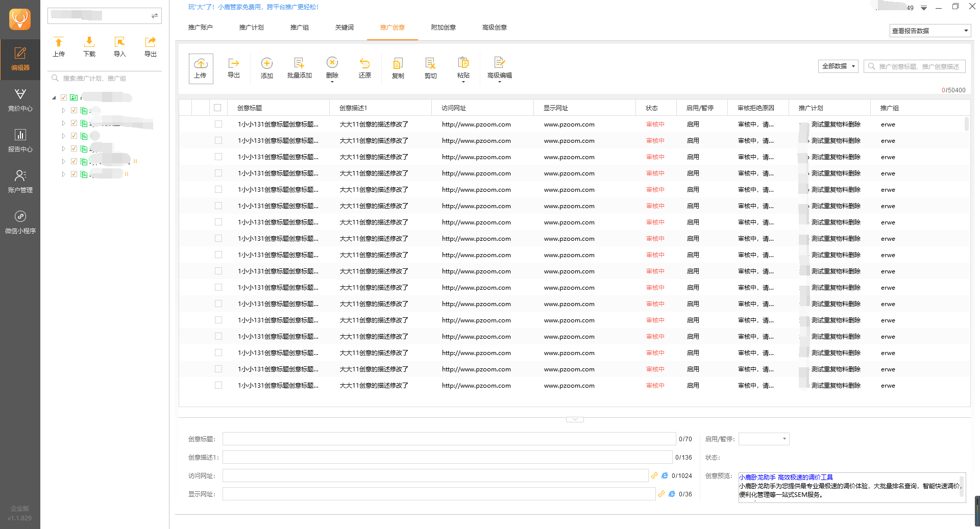980x529 pixels.
Task: Switch to the 推广账户 tab
Action: click(x=200, y=28)
